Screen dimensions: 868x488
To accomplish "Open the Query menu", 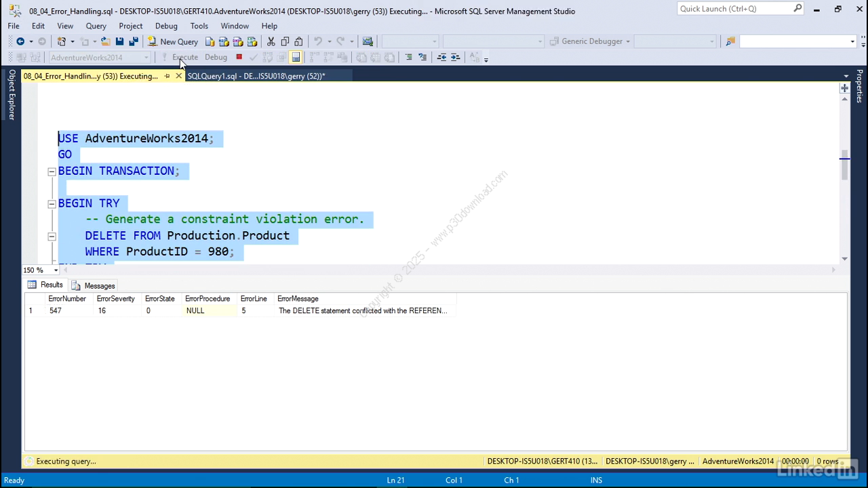I will click(96, 26).
